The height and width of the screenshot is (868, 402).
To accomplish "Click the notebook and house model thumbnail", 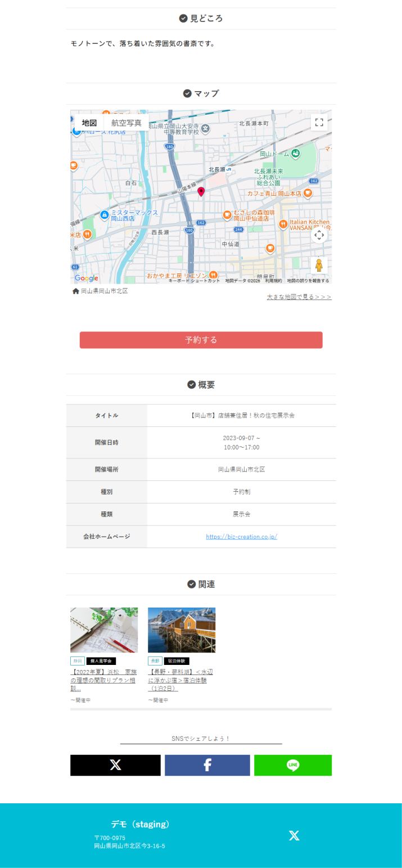I will (104, 629).
